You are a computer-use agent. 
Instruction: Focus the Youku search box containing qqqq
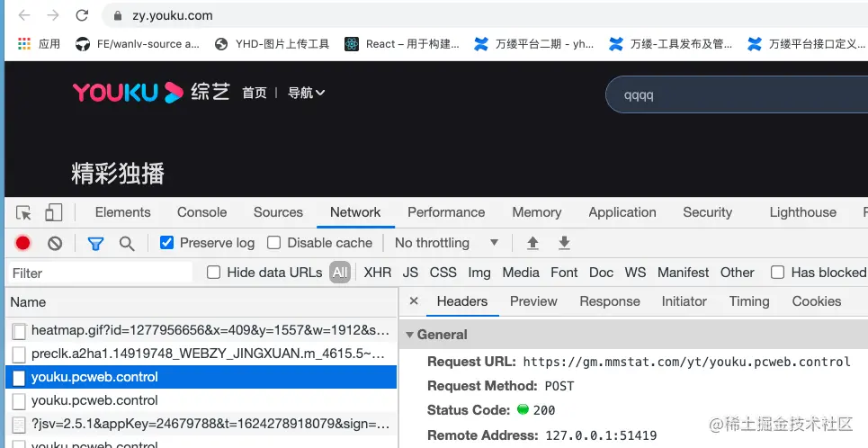[x=737, y=95]
